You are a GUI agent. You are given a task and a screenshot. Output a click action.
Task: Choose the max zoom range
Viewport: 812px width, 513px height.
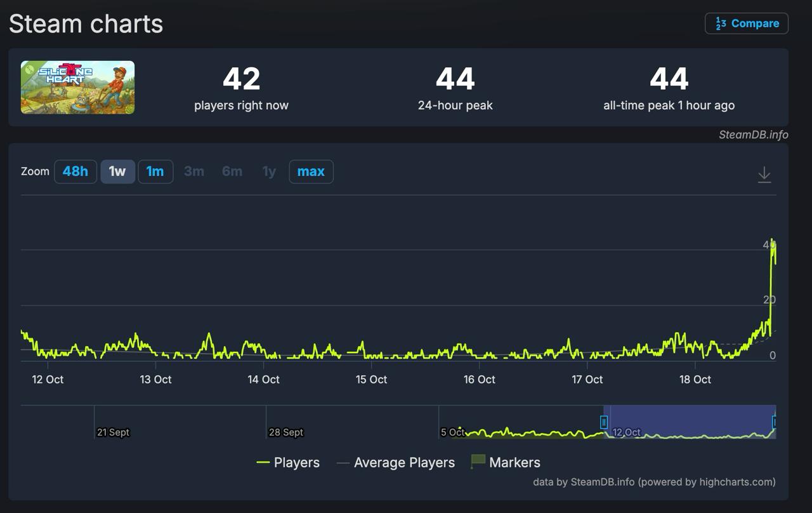click(x=311, y=171)
